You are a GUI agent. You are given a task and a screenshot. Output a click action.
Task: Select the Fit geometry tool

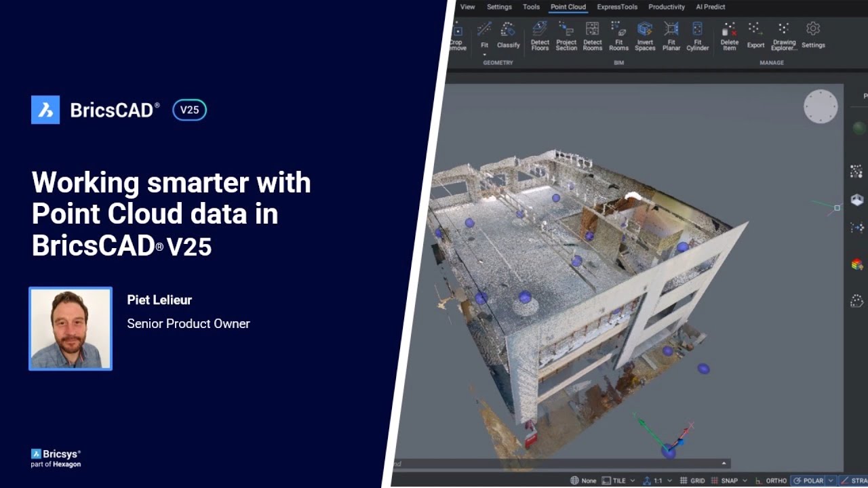(484, 35)
